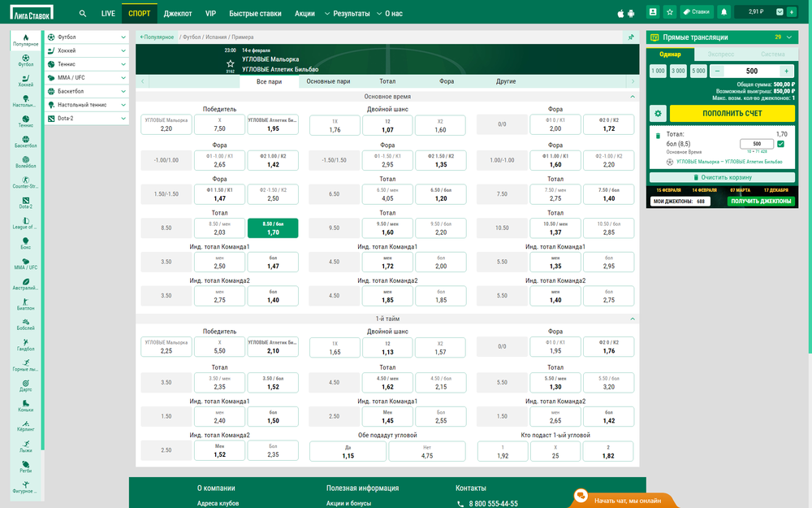
Task: Expand the Футбол category list
Action: point(87,37)
